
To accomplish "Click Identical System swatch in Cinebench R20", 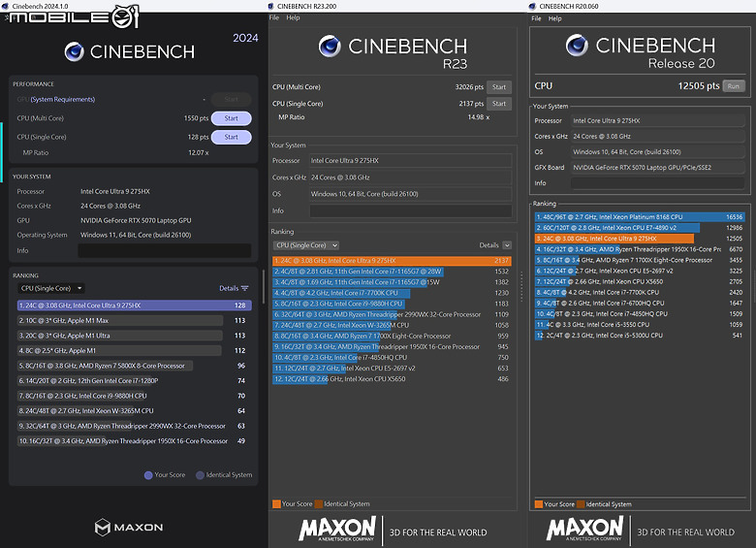I will click(581, 504).
